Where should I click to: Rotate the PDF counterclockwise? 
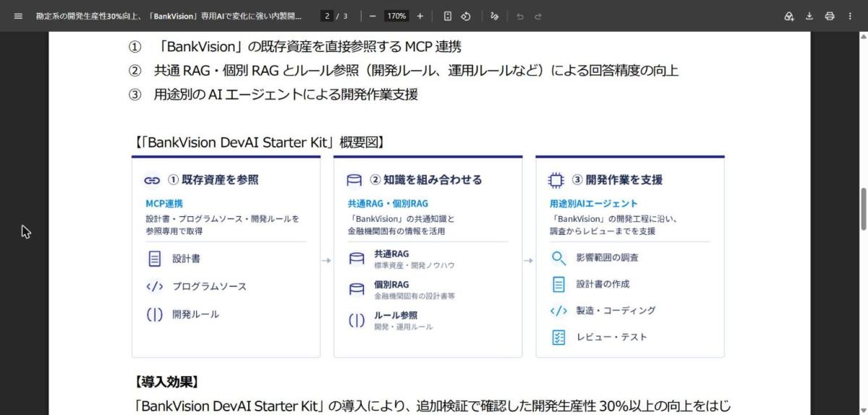(466, 16)
